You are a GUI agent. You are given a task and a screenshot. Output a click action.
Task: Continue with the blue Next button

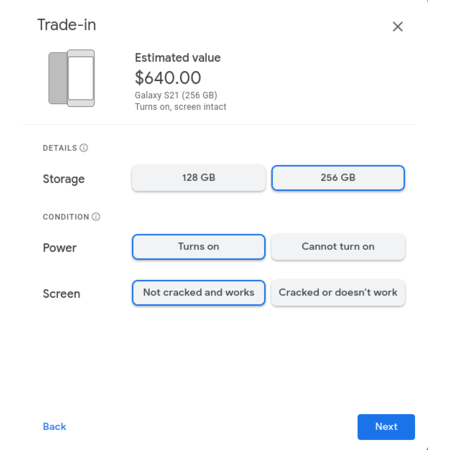[386, 427]
